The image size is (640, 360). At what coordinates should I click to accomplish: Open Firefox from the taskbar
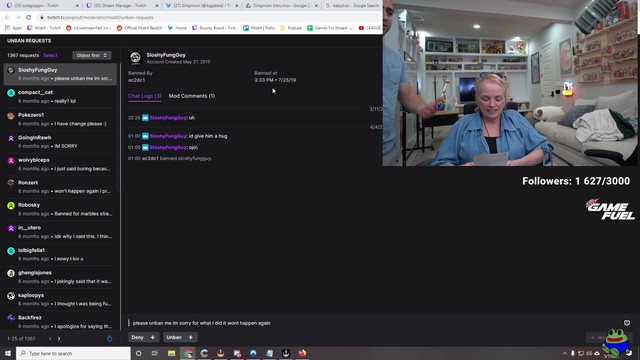point(302,353)
